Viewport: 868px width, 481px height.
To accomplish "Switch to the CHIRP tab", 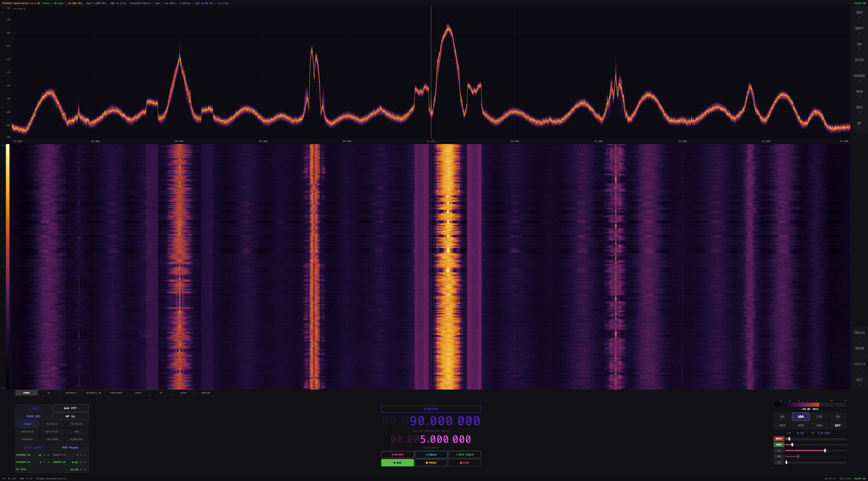I will coord(183,393).
